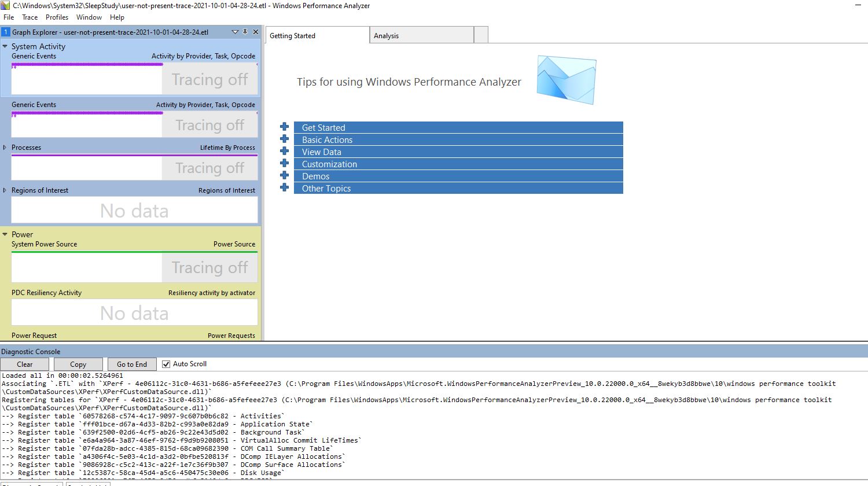Click the Register table Background Task log line
The height and width of the screenshot is (486, 868).
(x=153, y=432)
